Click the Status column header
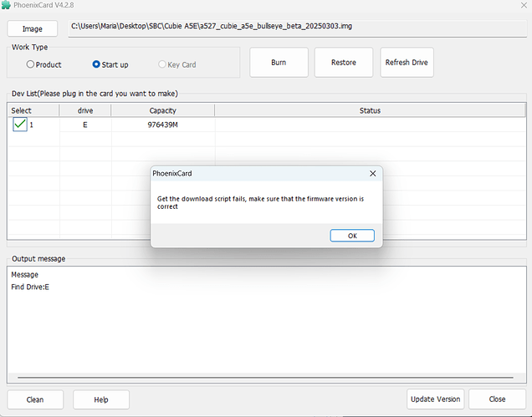Image resolution: width=532 pixels, height=417 pixels. pos(370,110)
